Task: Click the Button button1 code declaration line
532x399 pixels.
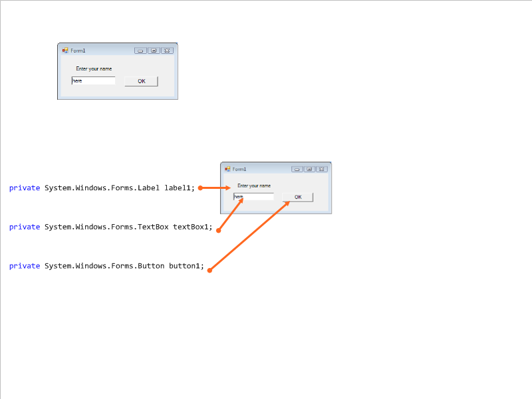Action: coord(106,266)
